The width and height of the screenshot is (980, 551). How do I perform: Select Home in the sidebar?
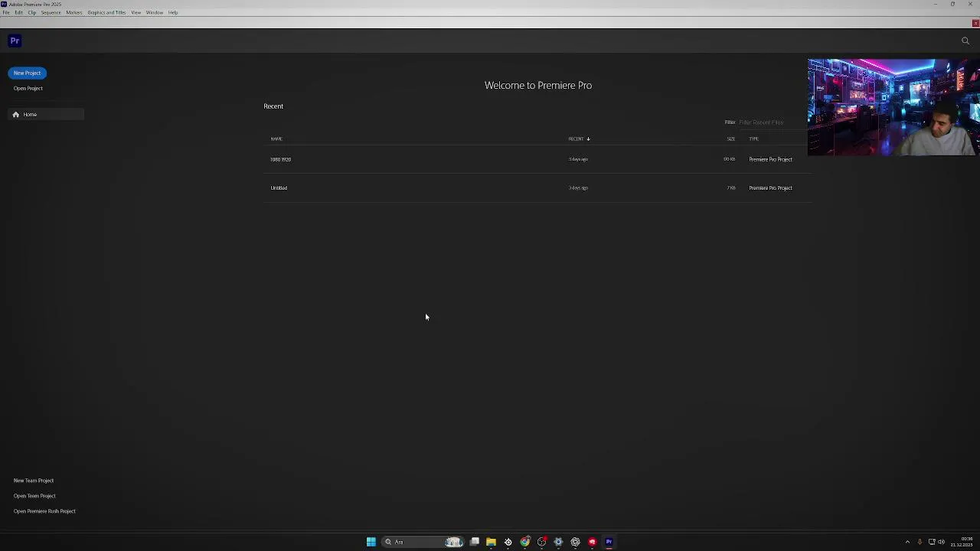(x=46, y=114)
